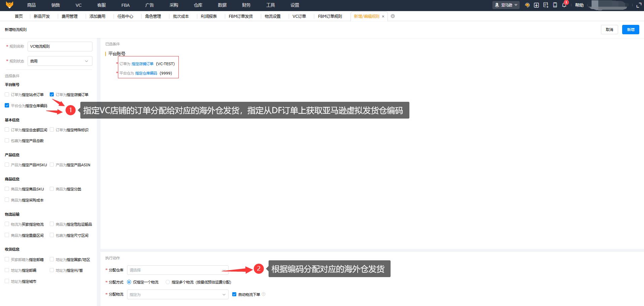Image resolution: width=644 pixels, height=306 pixels.
Task: Check 地址为指定国家/地区 checkbox
Action: 52,259
